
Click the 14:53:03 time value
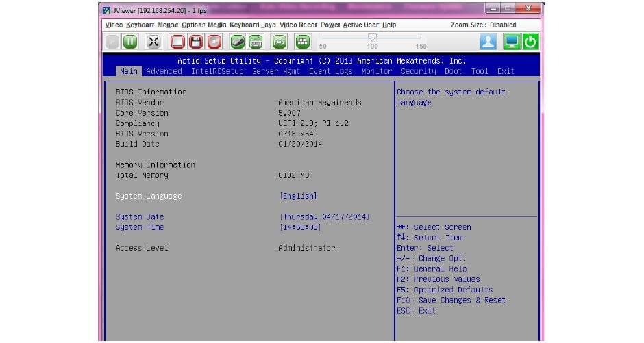coord(300,227)
